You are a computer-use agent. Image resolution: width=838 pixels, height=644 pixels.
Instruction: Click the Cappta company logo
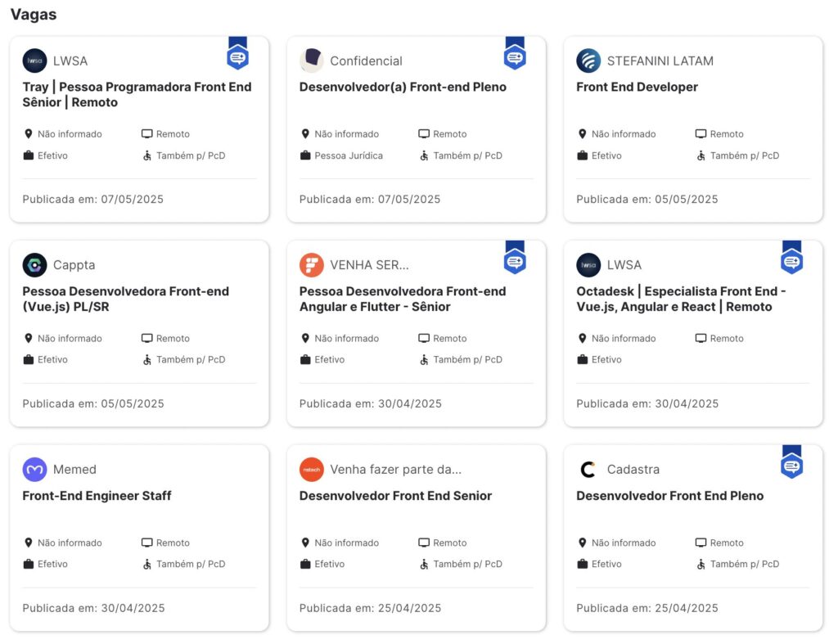pyautogui.click(x=34, y=265)
